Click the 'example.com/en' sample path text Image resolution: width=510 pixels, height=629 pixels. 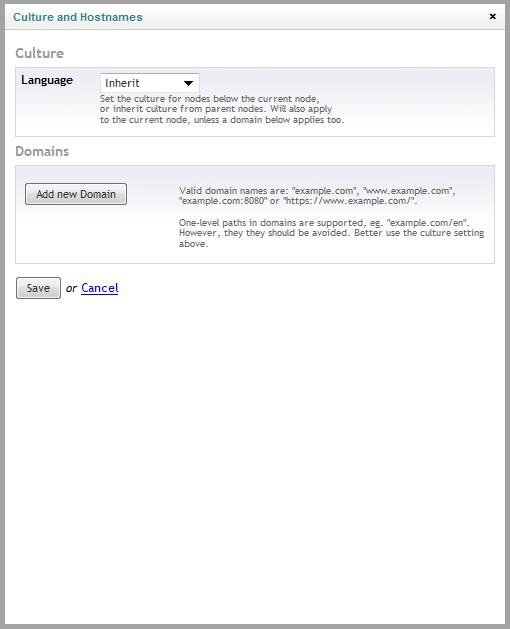pyautogui.click(x=427, y=223)
